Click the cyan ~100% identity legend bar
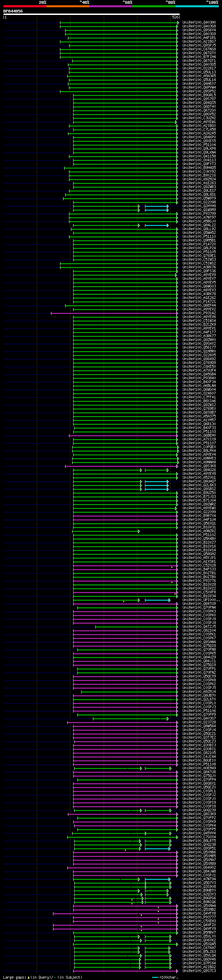Viewport: 222px width, 980px height. pyautogui.click(x=197, y=6)
